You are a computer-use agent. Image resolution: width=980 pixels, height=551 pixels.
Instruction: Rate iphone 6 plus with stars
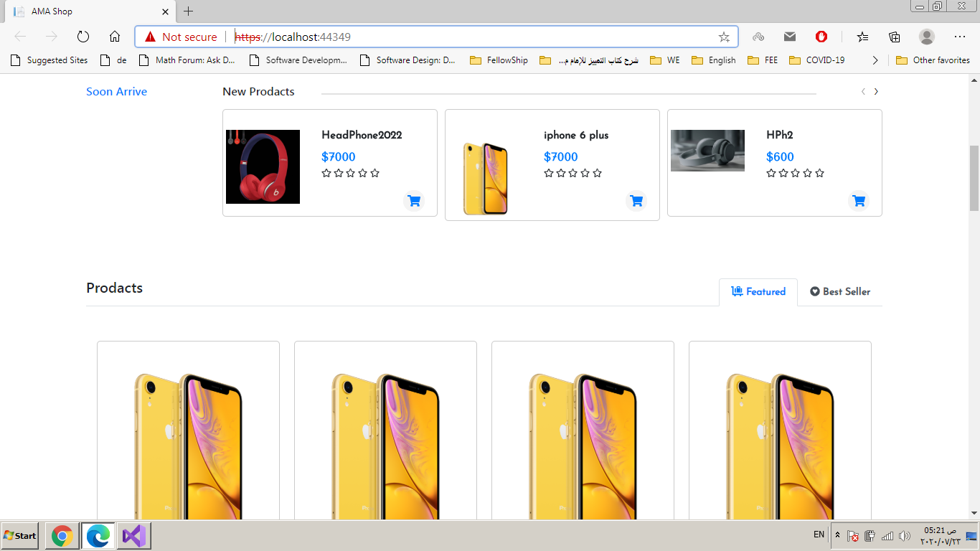click(x=573, y=173)
